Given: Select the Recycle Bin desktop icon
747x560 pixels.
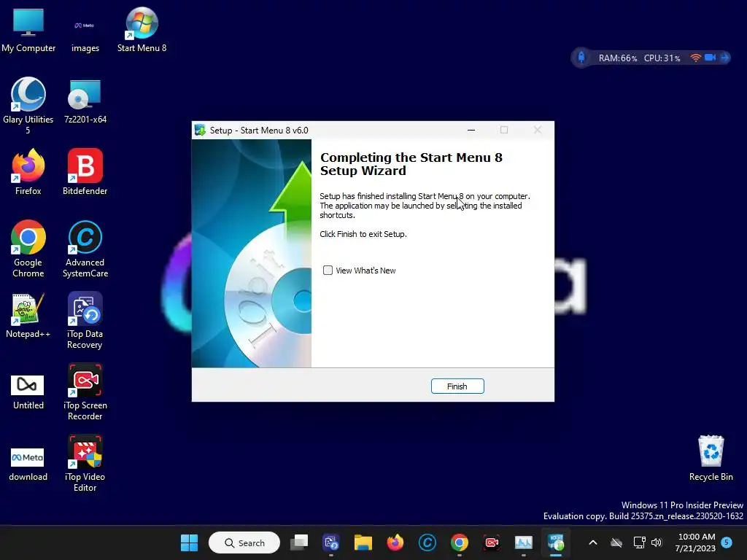Looking at the screenshot, I should point(711,458).
